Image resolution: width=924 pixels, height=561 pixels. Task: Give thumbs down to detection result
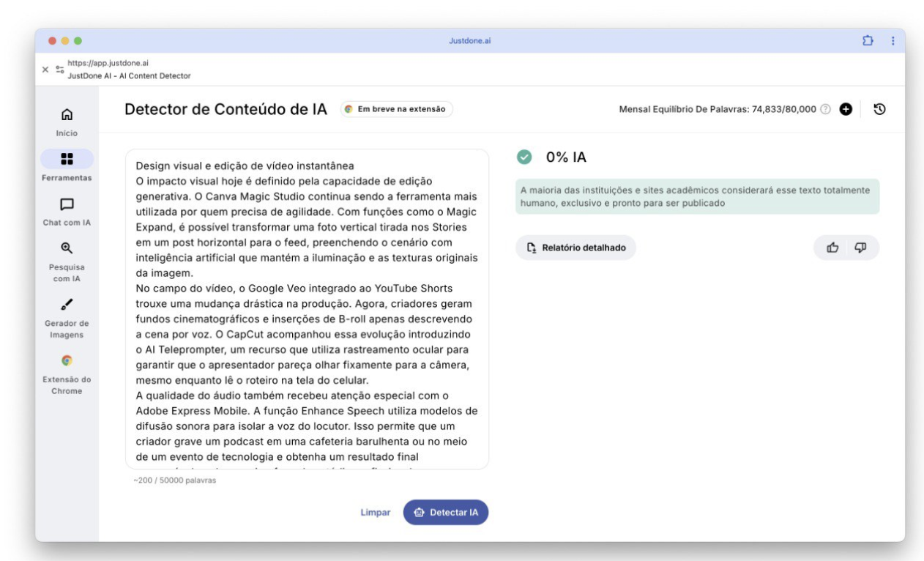pyautogui.click(x=860, y=248)
